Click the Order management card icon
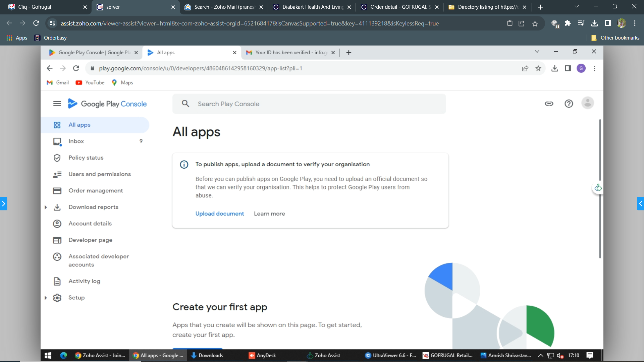Screen dimensions: 644x362 tap(57, 191)
